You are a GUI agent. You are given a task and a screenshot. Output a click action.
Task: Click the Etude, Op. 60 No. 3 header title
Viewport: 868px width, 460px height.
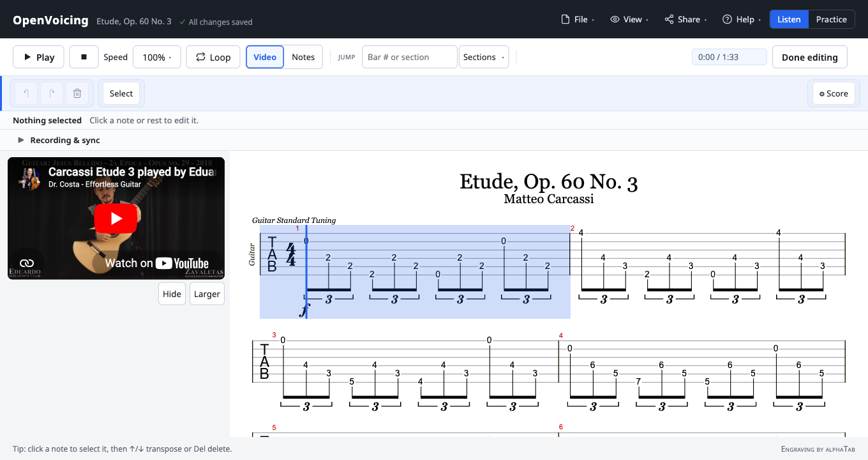pos(134,21)
